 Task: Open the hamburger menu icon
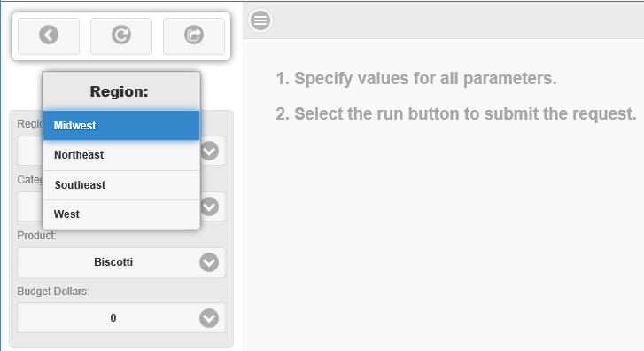(x=260, y=20)
